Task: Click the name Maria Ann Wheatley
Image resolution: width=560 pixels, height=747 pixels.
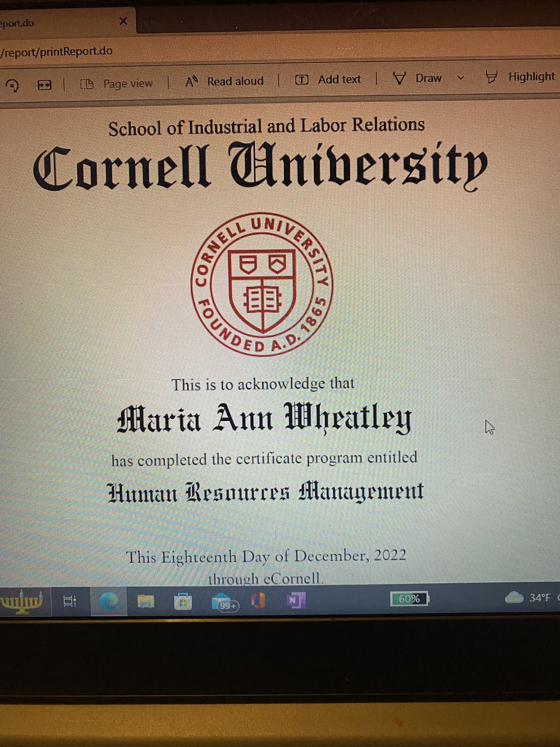Action: (x=264, y=420)
